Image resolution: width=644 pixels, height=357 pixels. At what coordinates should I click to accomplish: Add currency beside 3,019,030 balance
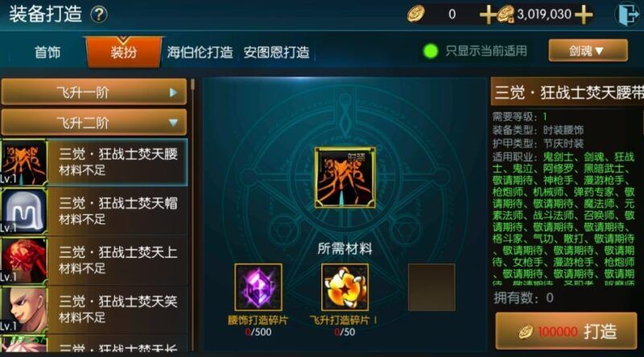583,15
